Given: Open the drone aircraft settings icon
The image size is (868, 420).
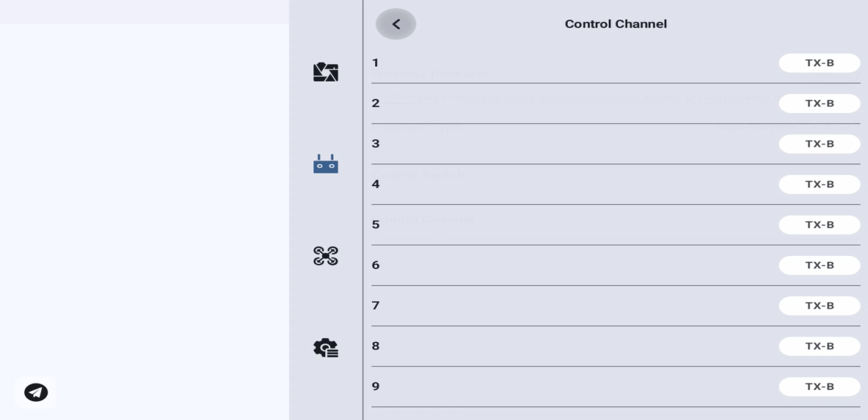Looking at the screenshot, I should coord(325,256).
